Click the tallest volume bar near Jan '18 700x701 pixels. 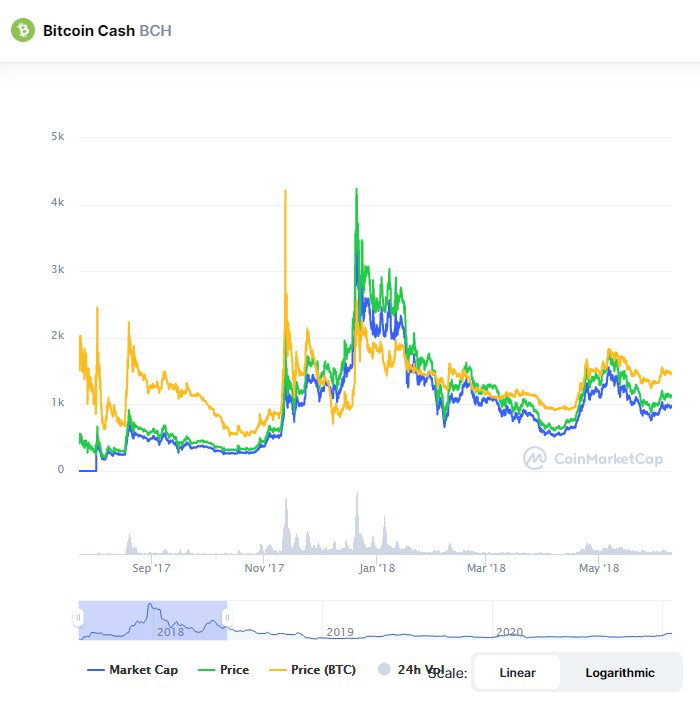coord(357,523)
